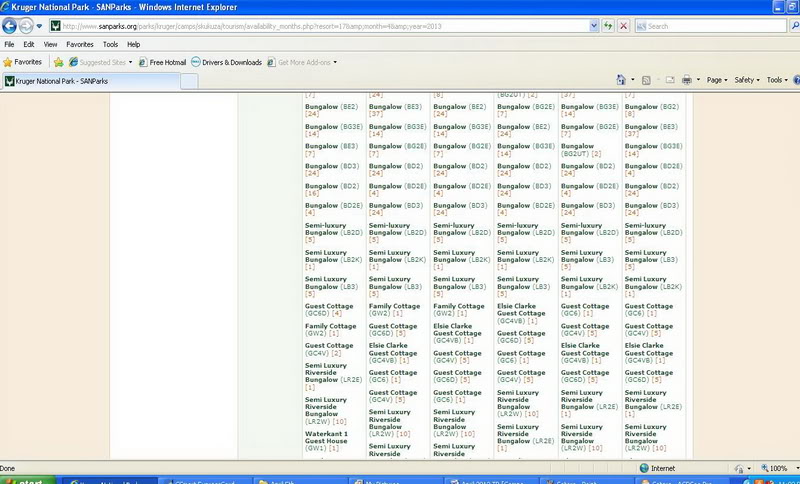Click the Forward navigation arrow
The width and height of the screenshot is (800, 484).
(26, 26)
